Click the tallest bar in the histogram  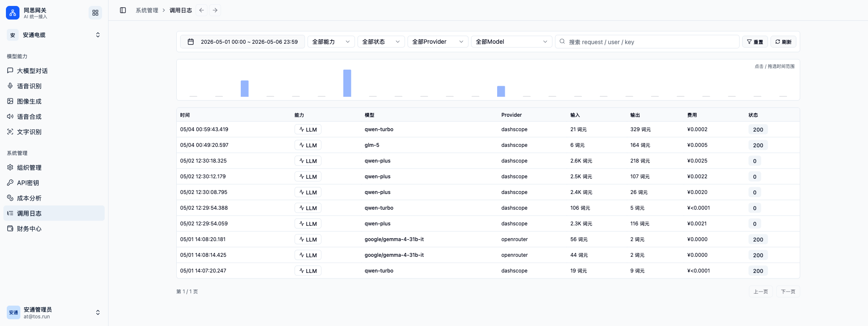point(347,83)
